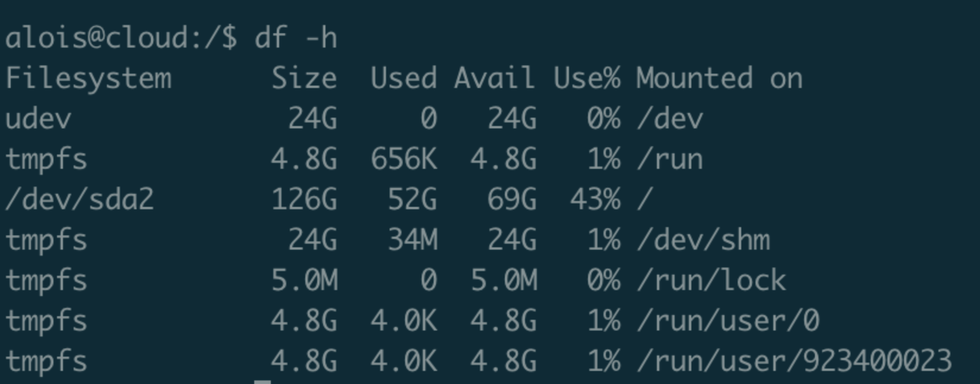Click the Use% column header
This screenshot has height=384, width=980.
coord(587,78)
